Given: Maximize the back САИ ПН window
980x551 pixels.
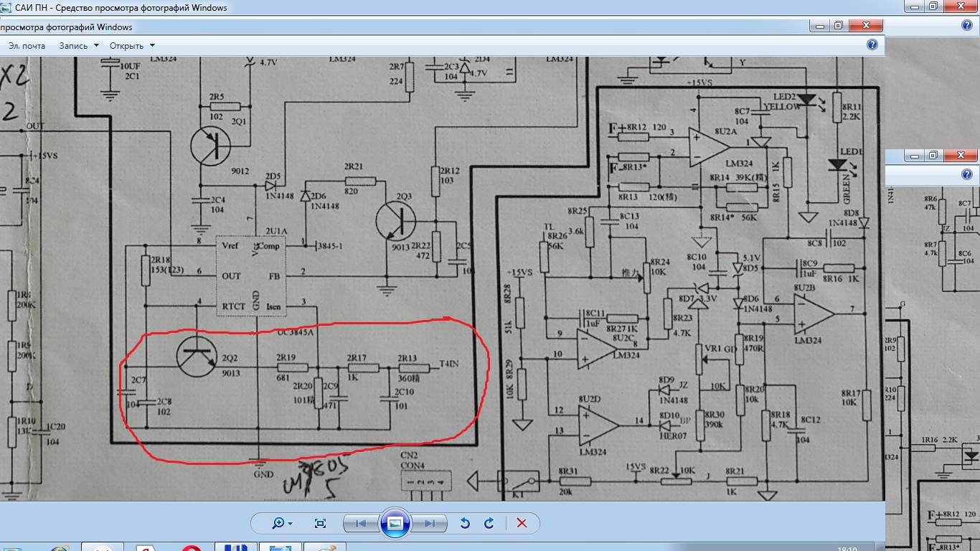Looking at the screenshot, I should [933, 6].
